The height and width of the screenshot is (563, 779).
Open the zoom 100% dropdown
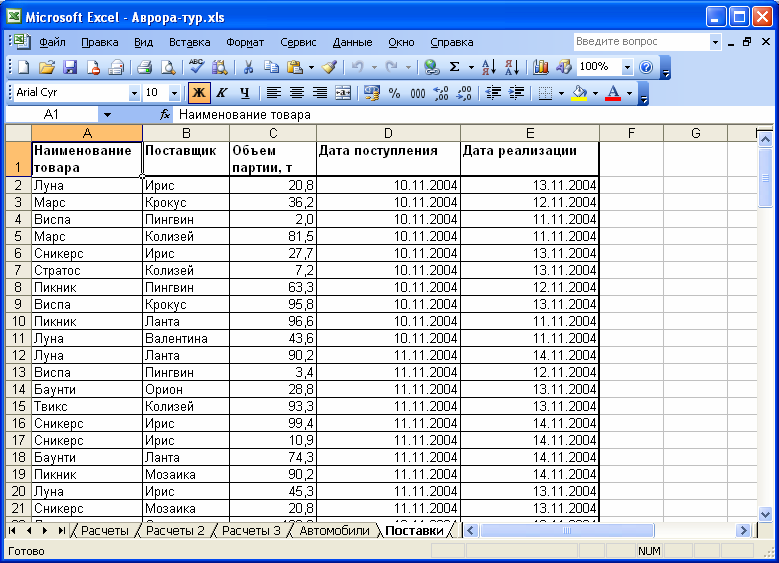click(x=627, y=67)
